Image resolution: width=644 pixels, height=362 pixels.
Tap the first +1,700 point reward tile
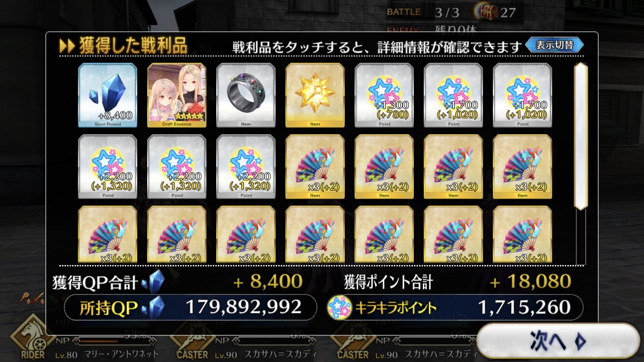point(453,95)
